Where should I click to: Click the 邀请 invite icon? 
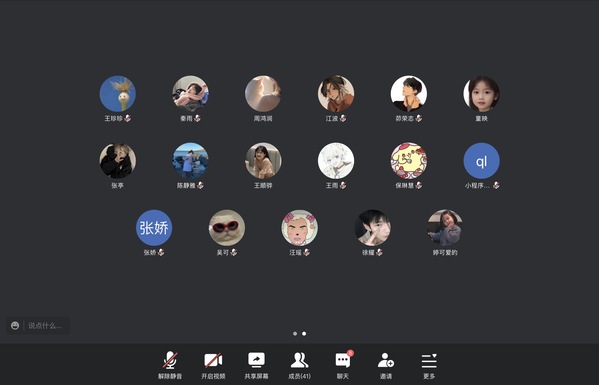pyautogui.click(x=386, y=365)
